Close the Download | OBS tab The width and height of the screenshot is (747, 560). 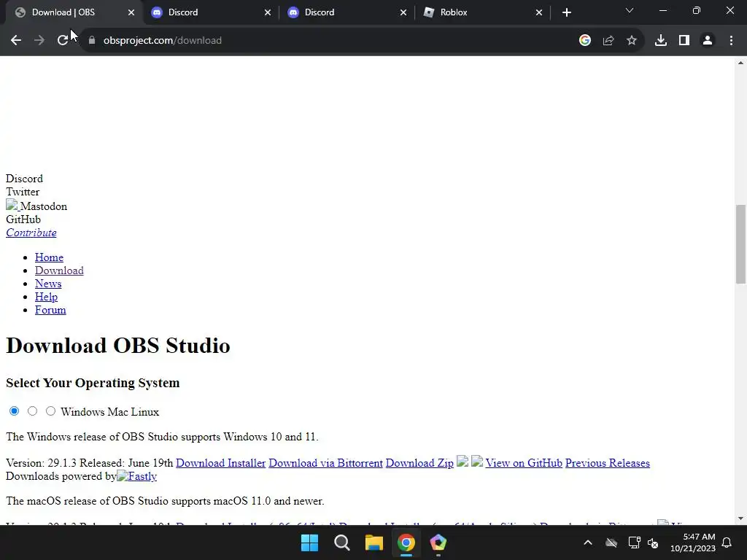[x=131, y=12]
